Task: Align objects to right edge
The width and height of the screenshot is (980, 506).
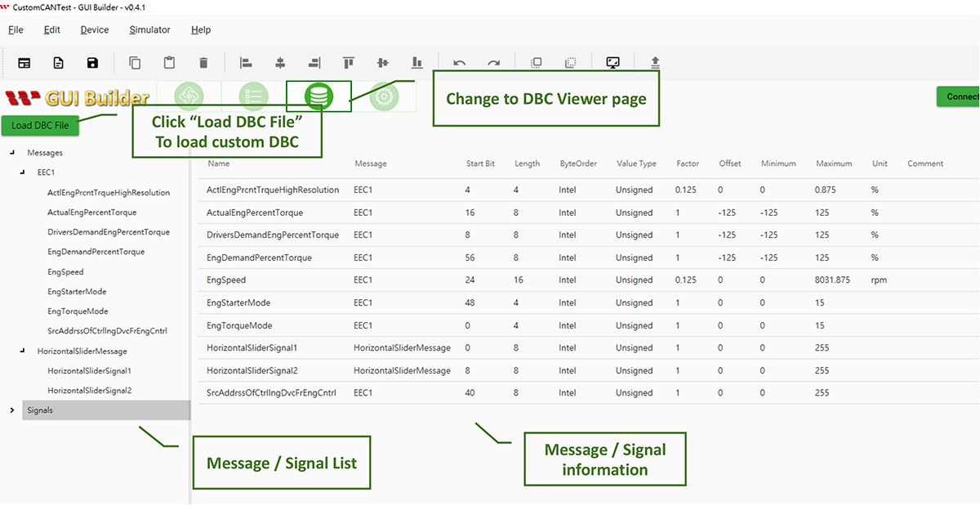Action: [x=314, y=63]
